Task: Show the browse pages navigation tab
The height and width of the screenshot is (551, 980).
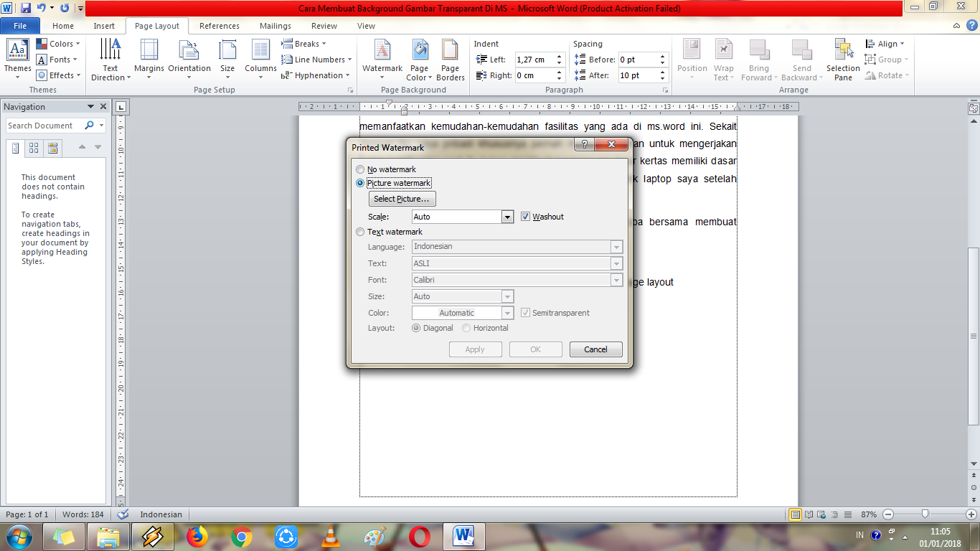Action: pyautogui.click(x=34, y=148)
